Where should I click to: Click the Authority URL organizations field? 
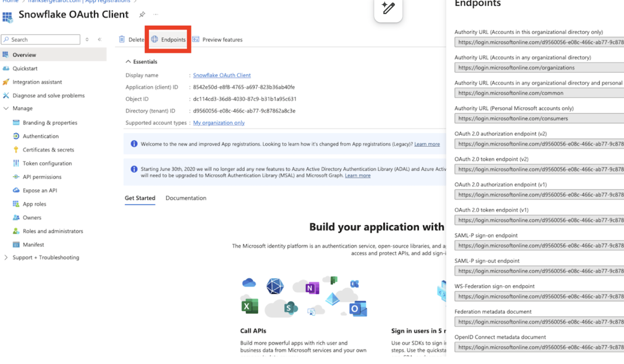[x=539, y=68]
